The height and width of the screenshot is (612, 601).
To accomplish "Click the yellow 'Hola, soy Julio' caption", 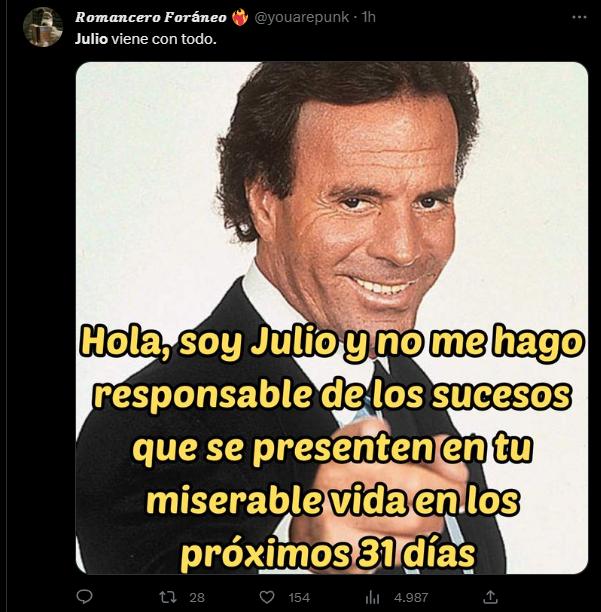I will click(209, 342).
